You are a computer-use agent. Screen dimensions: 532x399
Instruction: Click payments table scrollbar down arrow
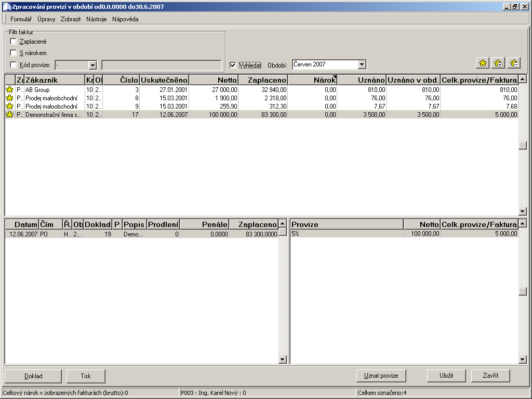(282, 360)
